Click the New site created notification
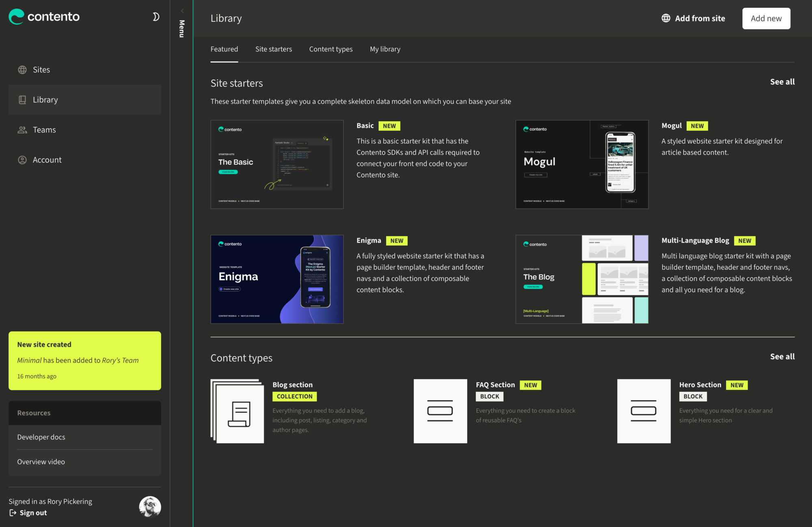 (x=84, y=361)
